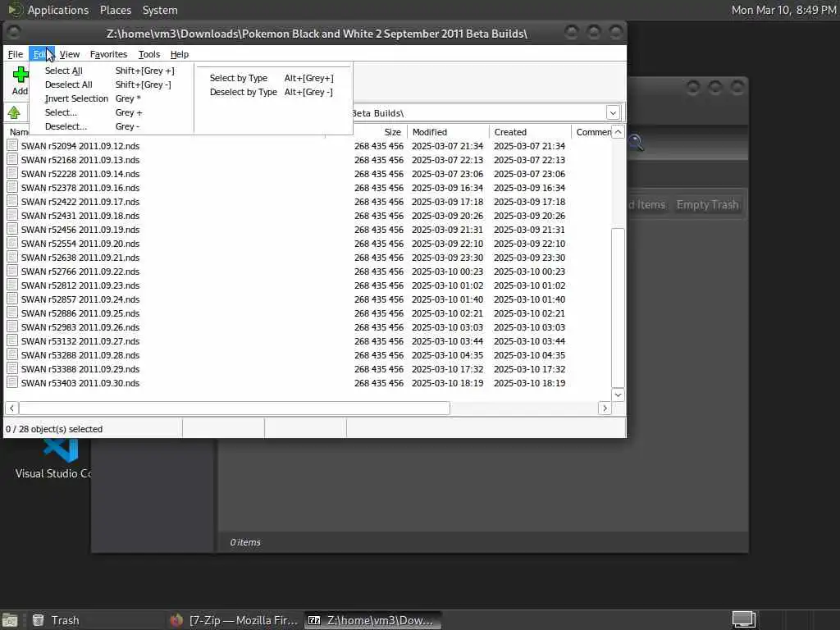Open the Places menu in top panel
The image size is (840, 630).
pyautogui.click(x=115, y=10)
